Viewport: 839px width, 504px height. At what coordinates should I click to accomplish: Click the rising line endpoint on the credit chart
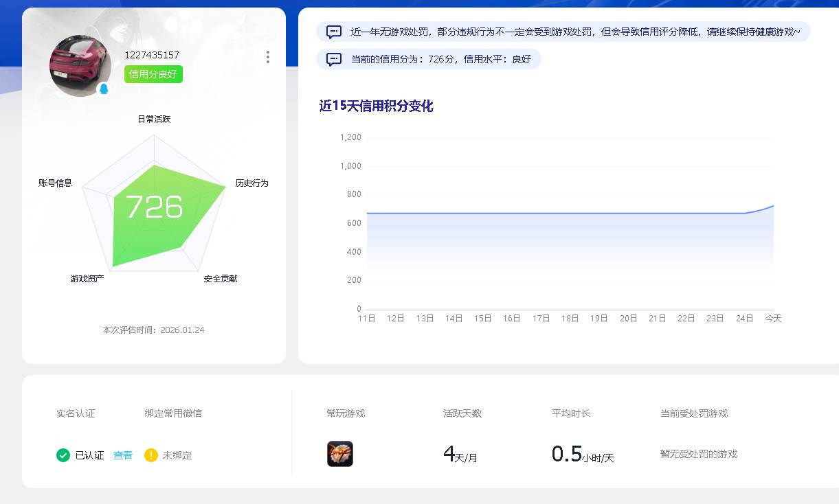point(773,205)
